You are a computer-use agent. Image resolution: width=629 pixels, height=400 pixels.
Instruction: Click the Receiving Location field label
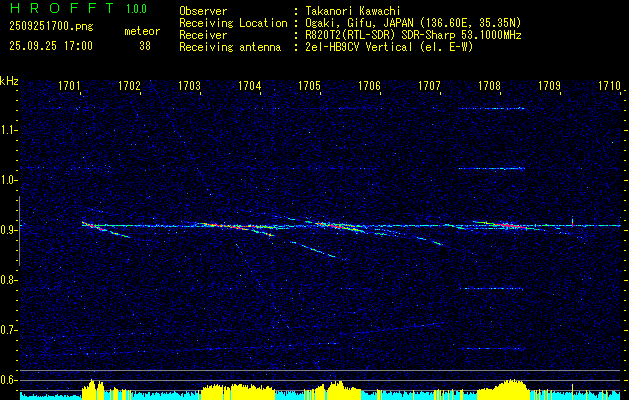(x=233, y=23)
